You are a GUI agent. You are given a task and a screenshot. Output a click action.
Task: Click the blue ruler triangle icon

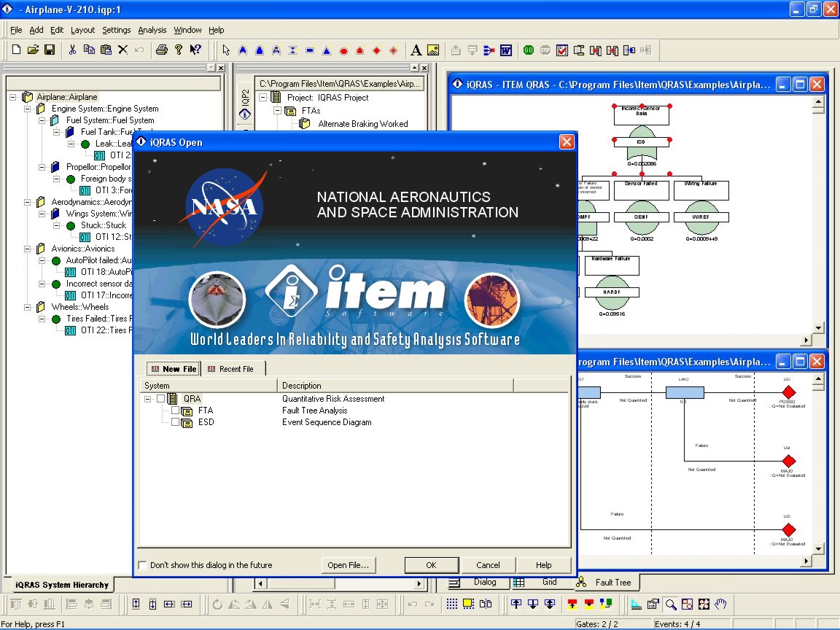[637, 604]
